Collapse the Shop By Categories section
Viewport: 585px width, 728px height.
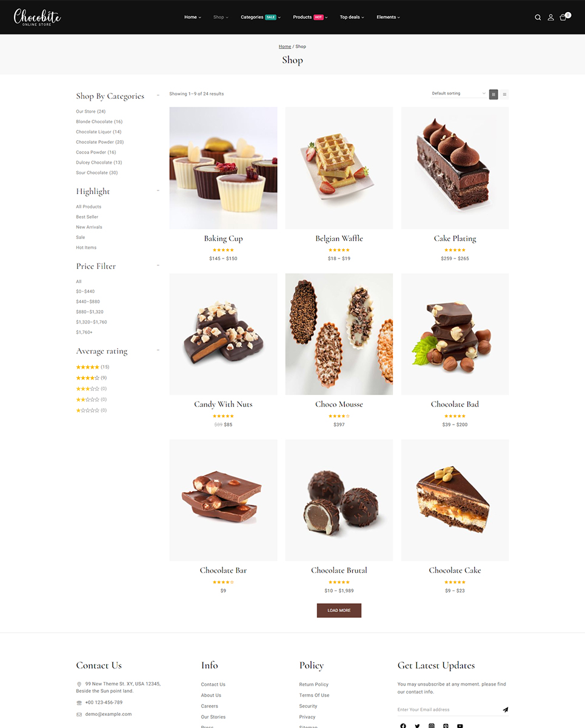158,95
